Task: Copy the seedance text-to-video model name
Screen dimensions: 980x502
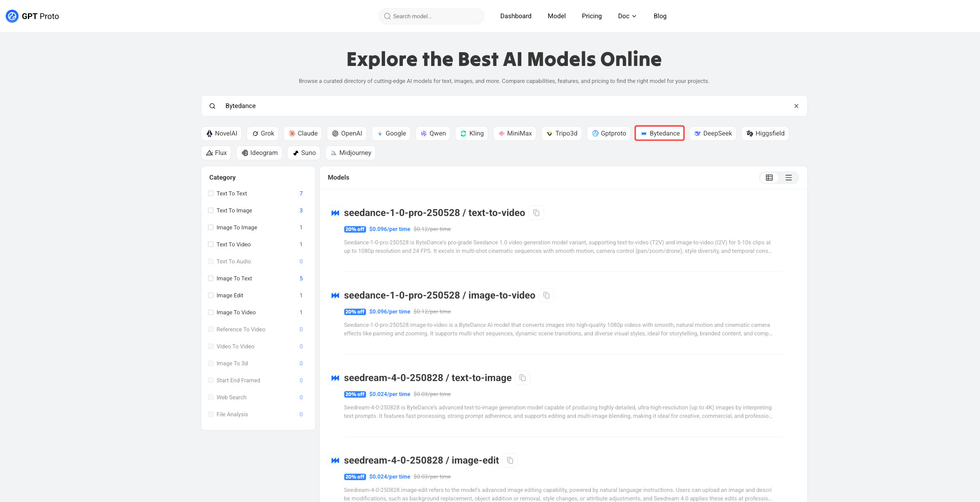Action: 536,213
